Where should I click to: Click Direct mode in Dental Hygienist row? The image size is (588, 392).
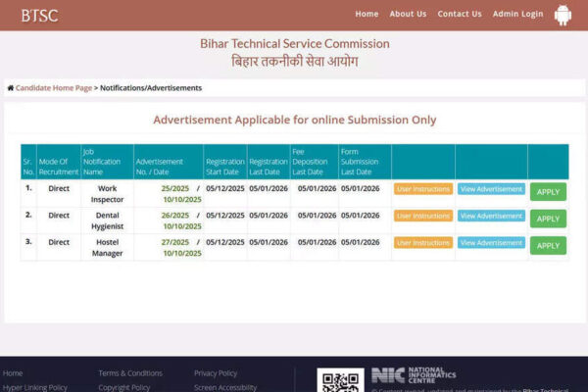[59, 216]
